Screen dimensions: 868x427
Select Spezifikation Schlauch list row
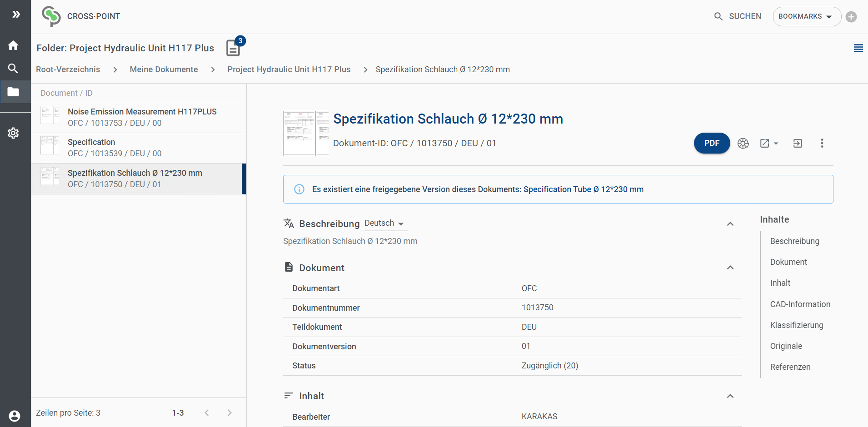[x=139, y=179]
